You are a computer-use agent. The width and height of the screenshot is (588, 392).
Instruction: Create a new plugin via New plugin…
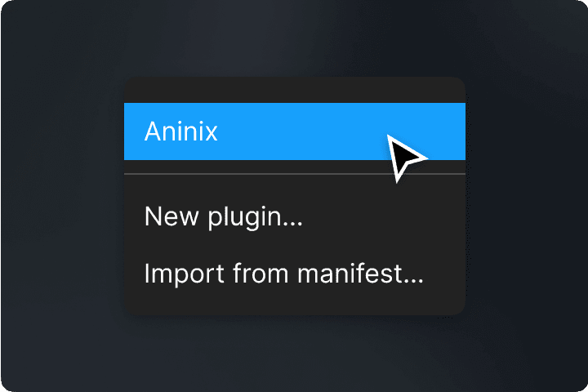(294, 216)
